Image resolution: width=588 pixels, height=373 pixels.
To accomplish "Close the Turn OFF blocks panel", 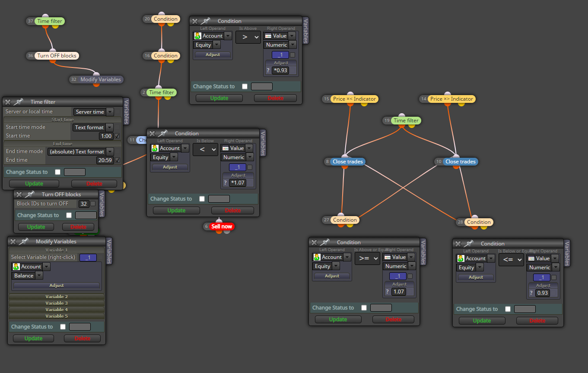I will click(19, 194).
